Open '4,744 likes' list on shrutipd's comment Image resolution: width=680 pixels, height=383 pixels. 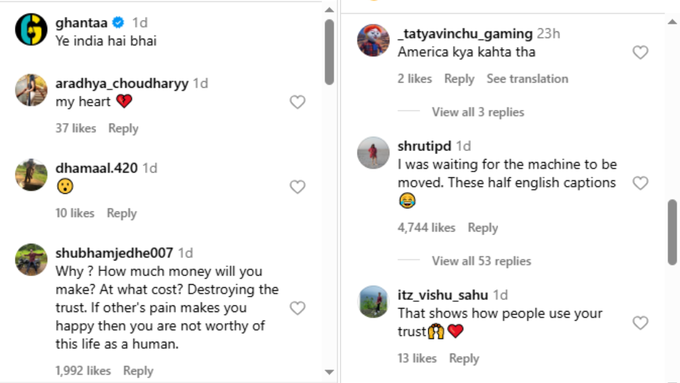pos(426,227)
